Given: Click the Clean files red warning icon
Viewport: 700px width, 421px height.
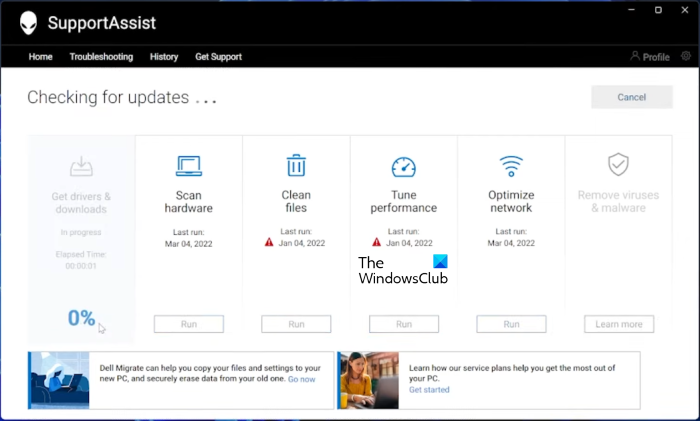Looking at the screenshot, I should tap(269, 242).
